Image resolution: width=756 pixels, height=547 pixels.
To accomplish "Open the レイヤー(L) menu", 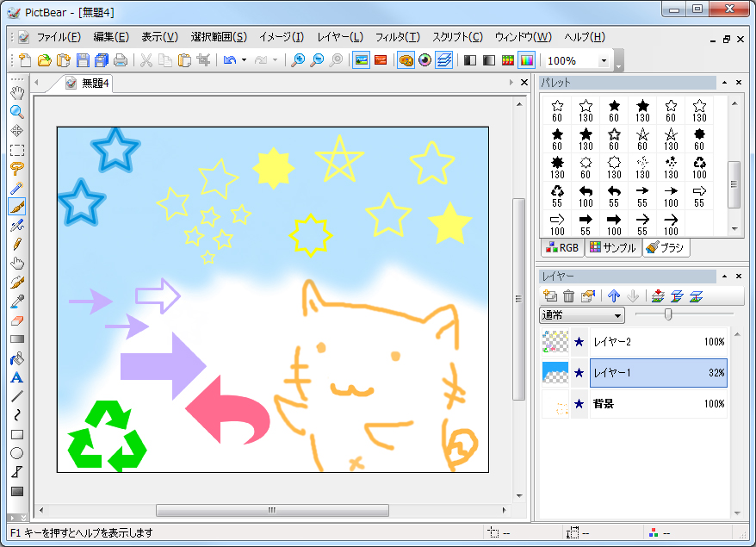I will 340,37.
